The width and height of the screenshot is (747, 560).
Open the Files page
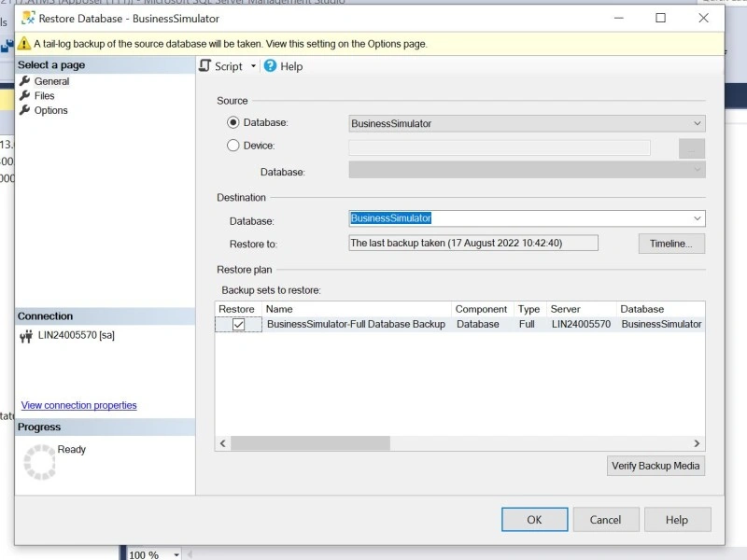[x=44, y=96]
